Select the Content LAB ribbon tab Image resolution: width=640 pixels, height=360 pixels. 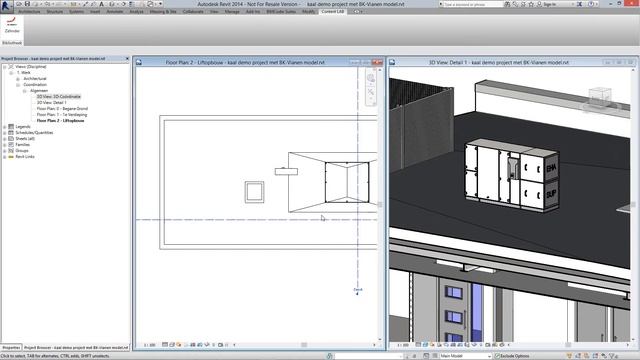(333, 11)
